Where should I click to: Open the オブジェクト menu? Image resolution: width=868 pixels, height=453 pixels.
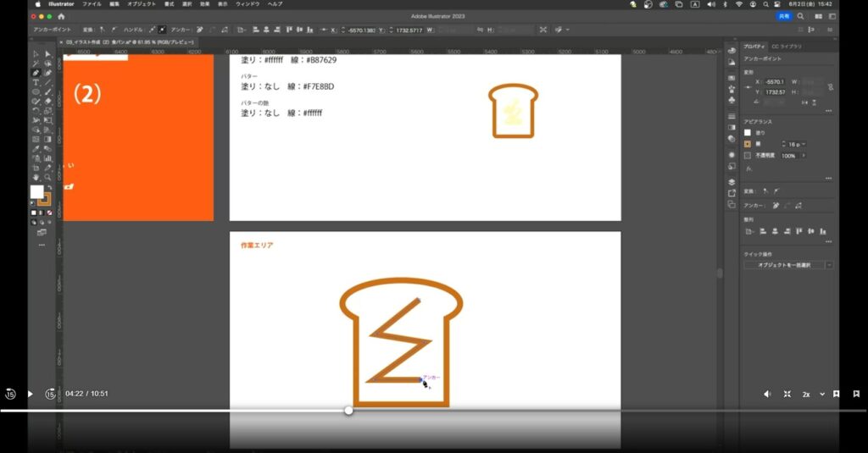point(141,4)
